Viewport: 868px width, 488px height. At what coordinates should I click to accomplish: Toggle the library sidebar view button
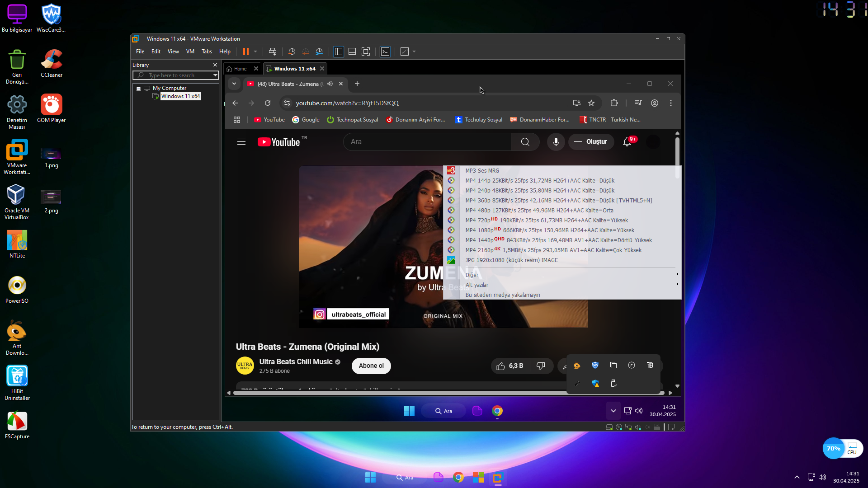(x=338, y=52)
